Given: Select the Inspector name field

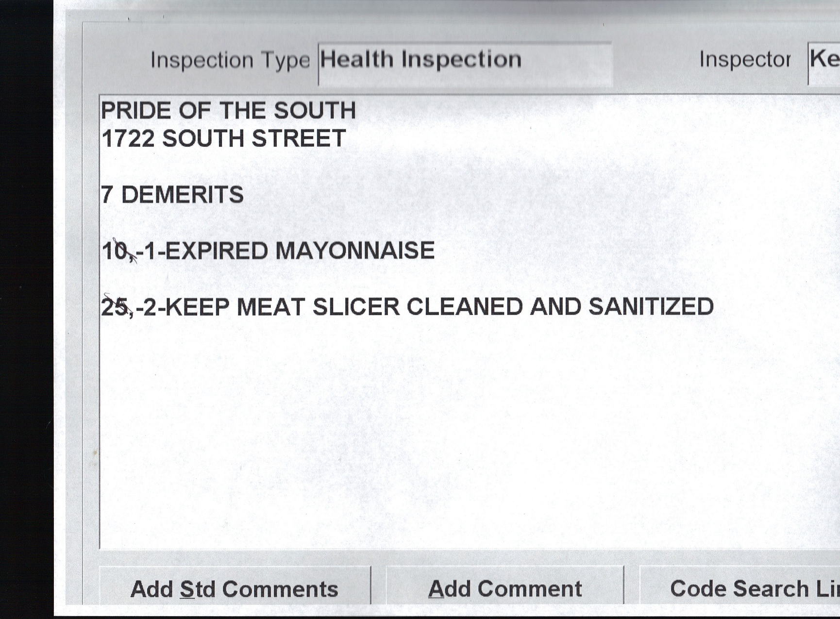Looking at the screenshot, I should pos(824,63).
